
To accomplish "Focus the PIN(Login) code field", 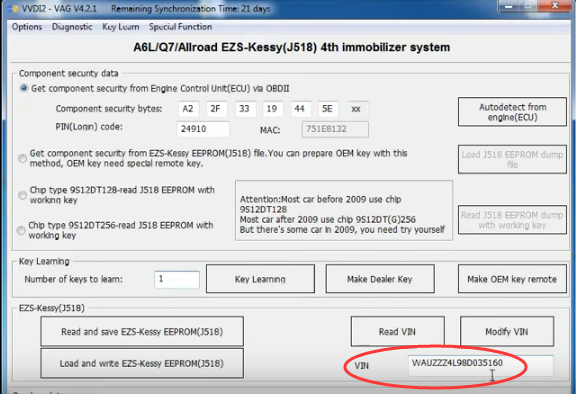I will click(203, 129).
